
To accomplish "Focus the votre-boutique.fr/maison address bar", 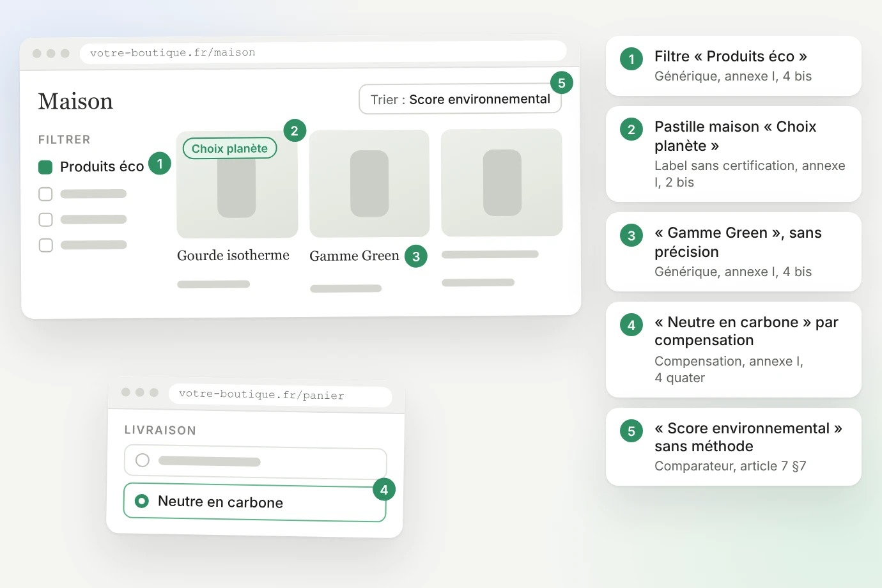I will coord(323,52).
